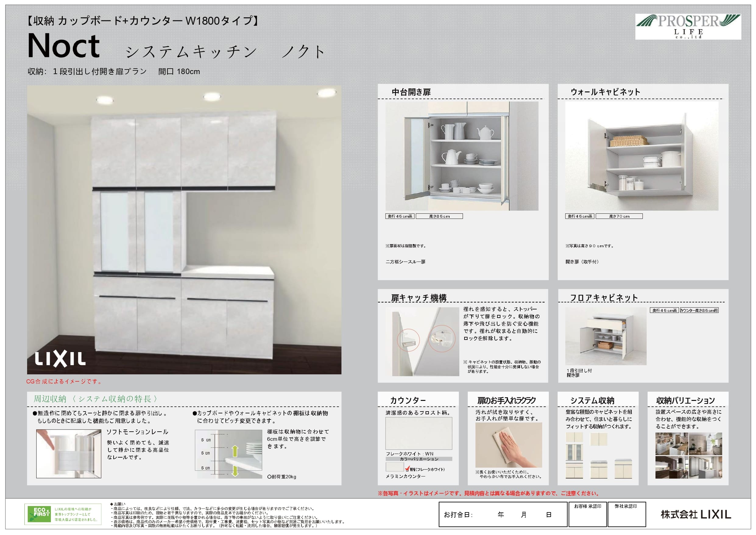Open the ウォールキャビネット photo

pos(642,156)
